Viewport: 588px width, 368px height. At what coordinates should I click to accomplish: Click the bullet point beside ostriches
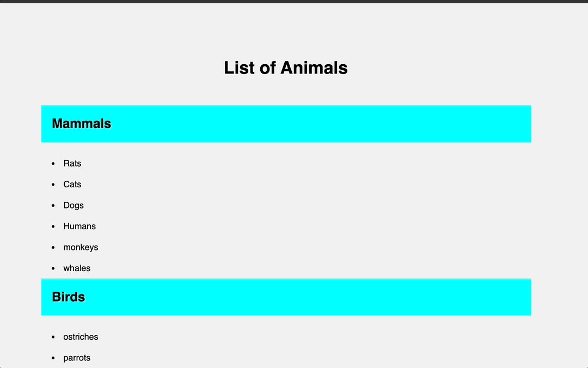pyautogui.click(x=53, y=337)
